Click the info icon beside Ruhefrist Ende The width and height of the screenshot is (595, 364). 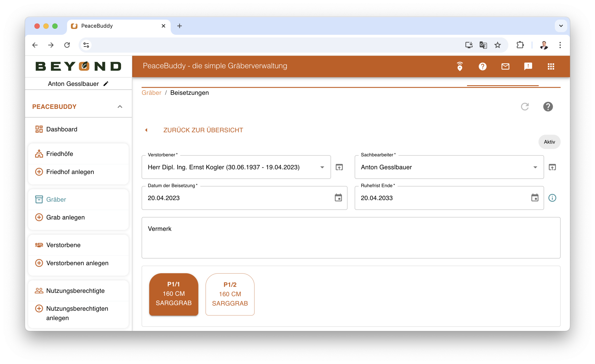pyautogui.click(x=552, y=198)
